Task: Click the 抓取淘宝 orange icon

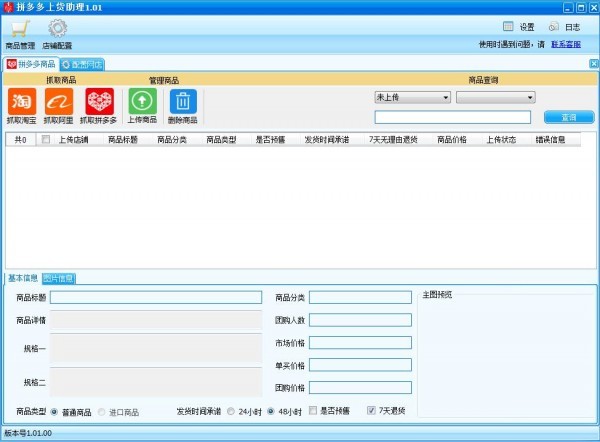Action: click(x=22, y=101)
